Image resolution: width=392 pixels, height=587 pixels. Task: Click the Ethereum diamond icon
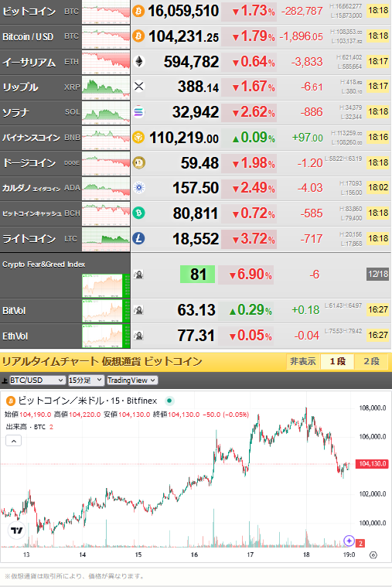139,61
